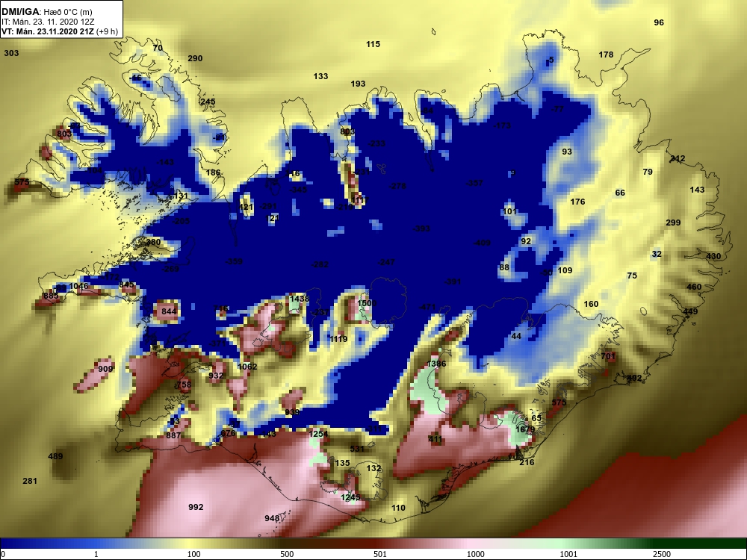The image size is (747, 560).
Task: Select the map value 178
Action: point(606,55)
